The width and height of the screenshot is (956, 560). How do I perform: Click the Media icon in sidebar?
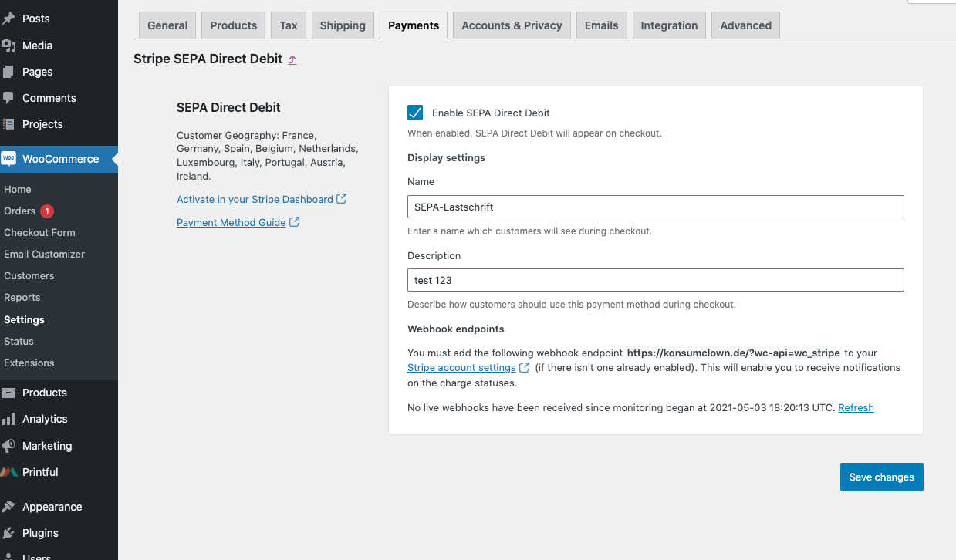[x=8, y=46]
